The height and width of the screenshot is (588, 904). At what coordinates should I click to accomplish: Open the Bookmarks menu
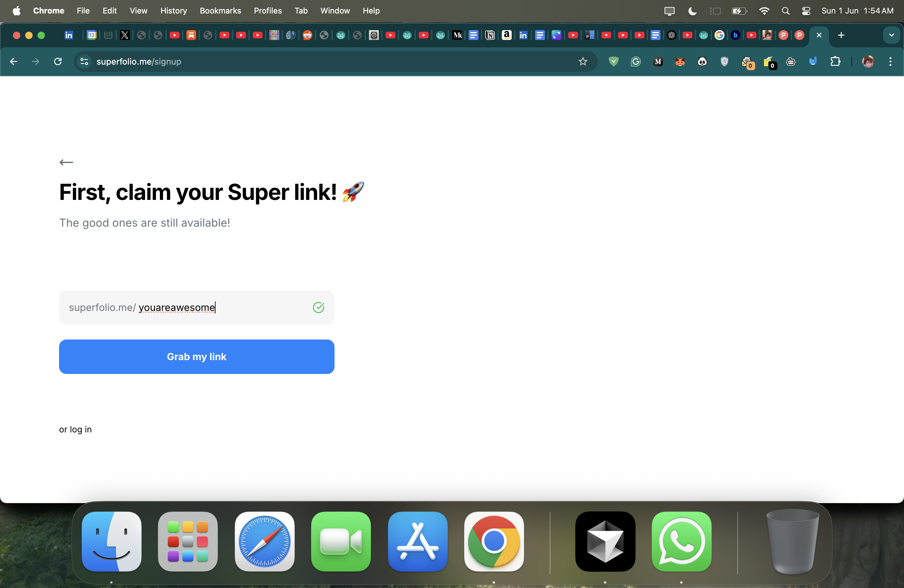(220, 11)
